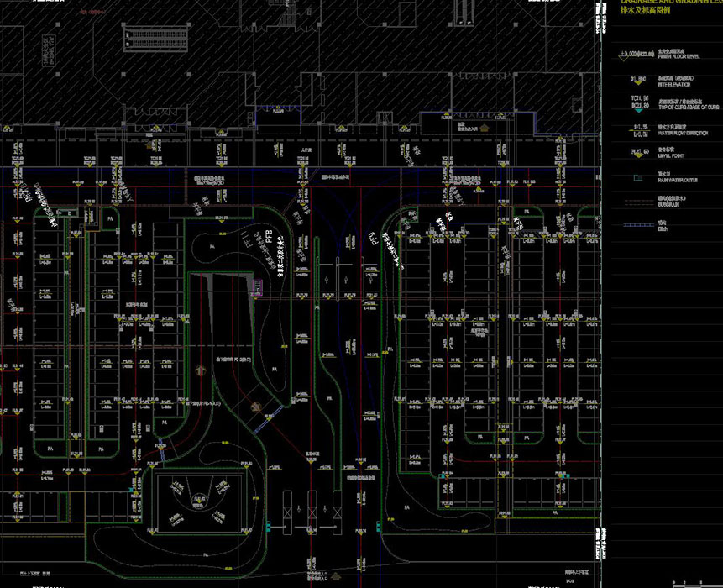
Task: Pick the TOP OF CURB / BASE OF CURB text
Action: (687, 108)
